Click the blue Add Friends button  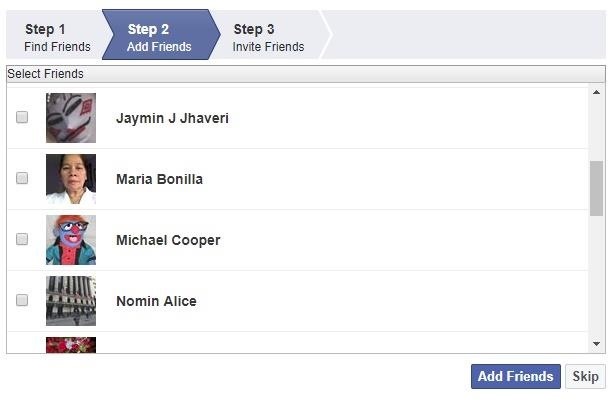[516, 376]
